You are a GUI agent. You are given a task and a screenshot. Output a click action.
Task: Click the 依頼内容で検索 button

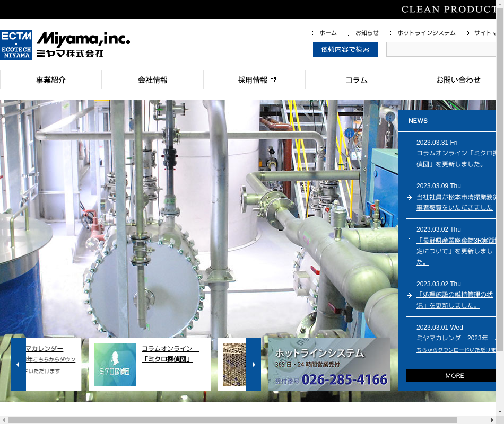point(345,49)
